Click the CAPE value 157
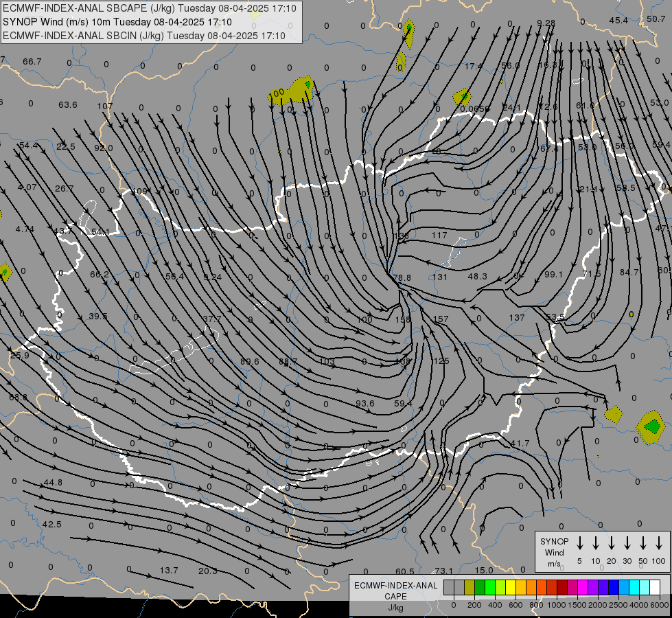This screenshot has height=618, width=672. (x=441, y=319)
